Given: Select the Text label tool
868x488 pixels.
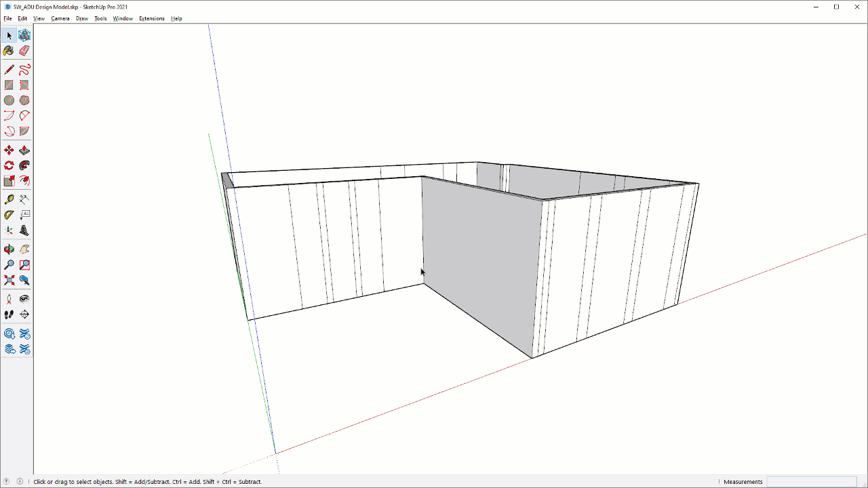Looking at the screenshot, I should [24, 215].
